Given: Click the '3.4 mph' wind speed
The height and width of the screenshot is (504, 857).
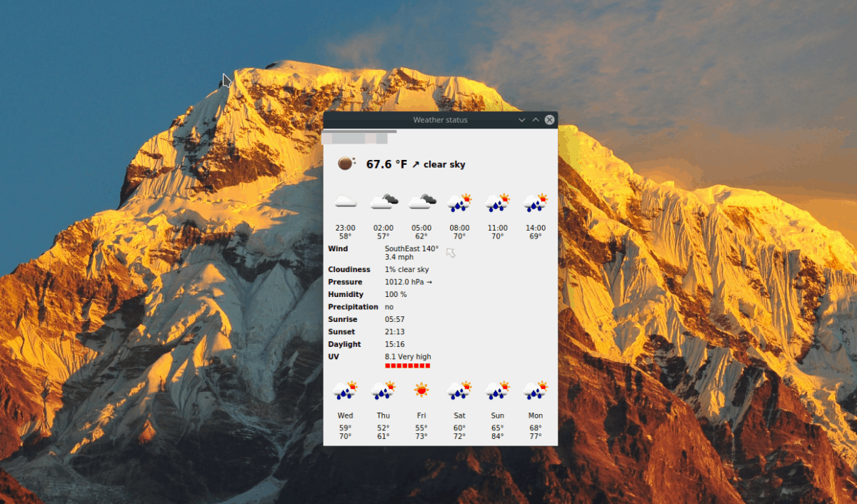Looking at the screenshot, I should pyautogui.click(x=399, y=257).
